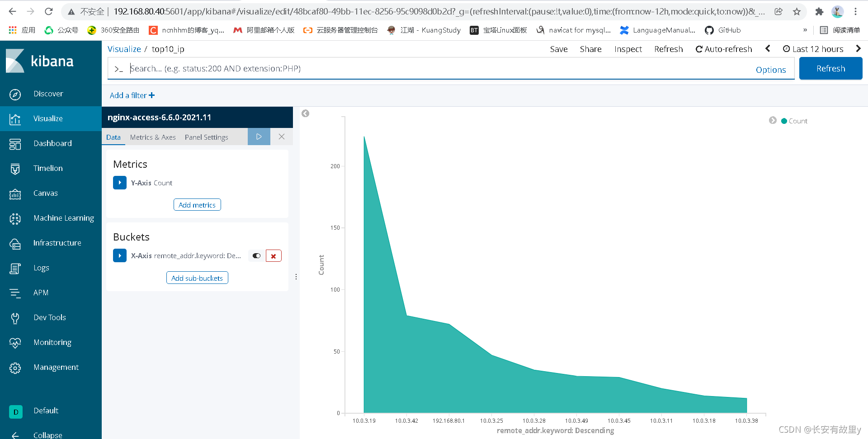Switch to the Data tab
This screenshot has width=868, height=439.
point(113,137)
